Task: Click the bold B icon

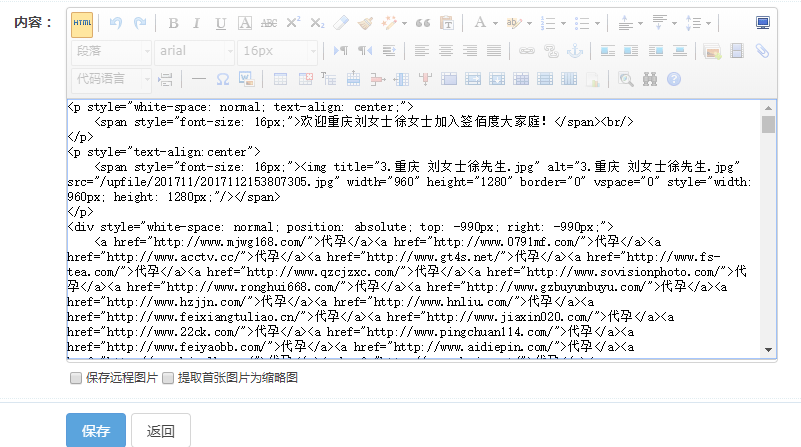Action: [173, 23]
